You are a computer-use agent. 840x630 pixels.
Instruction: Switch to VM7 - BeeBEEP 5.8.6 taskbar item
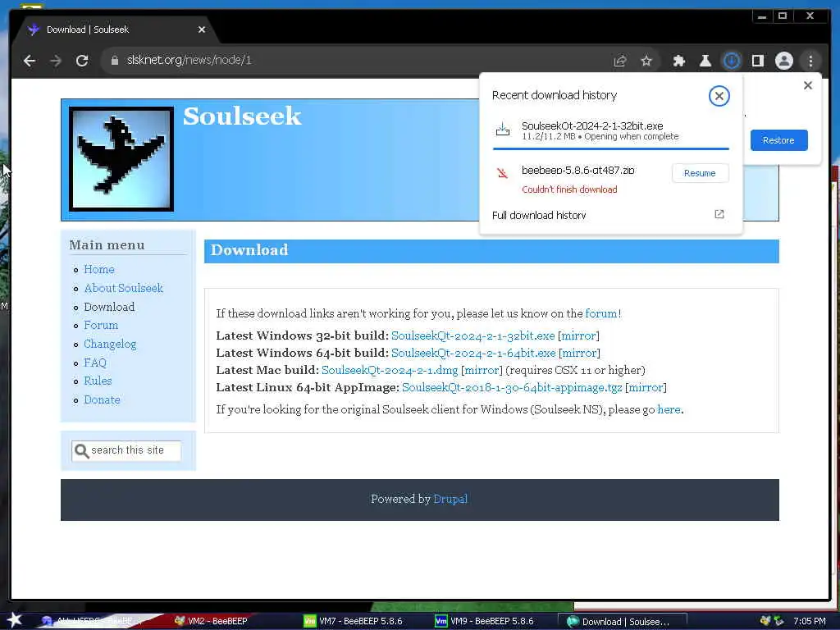point(354,621)
